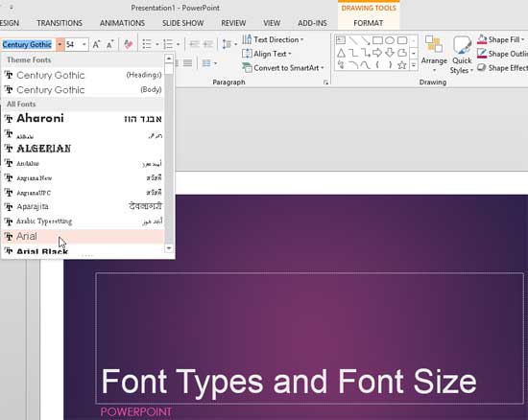Select the Arrow line shape

(366, 40)
